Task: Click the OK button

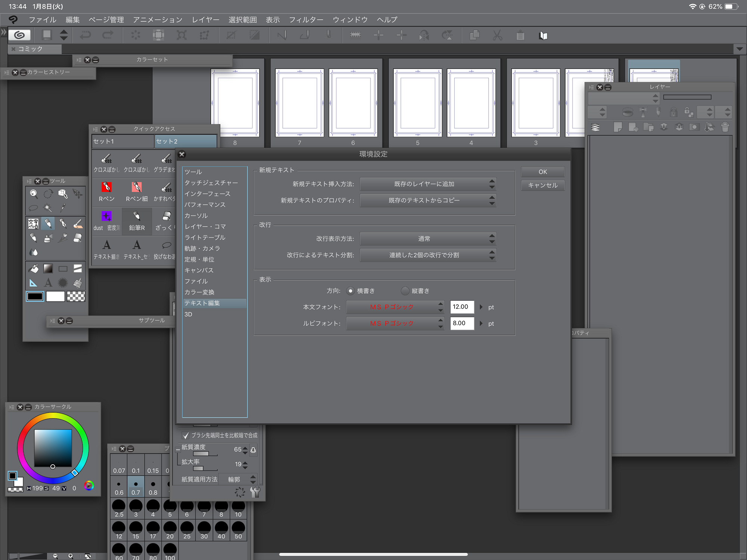Action: click(x=542, y=171)
